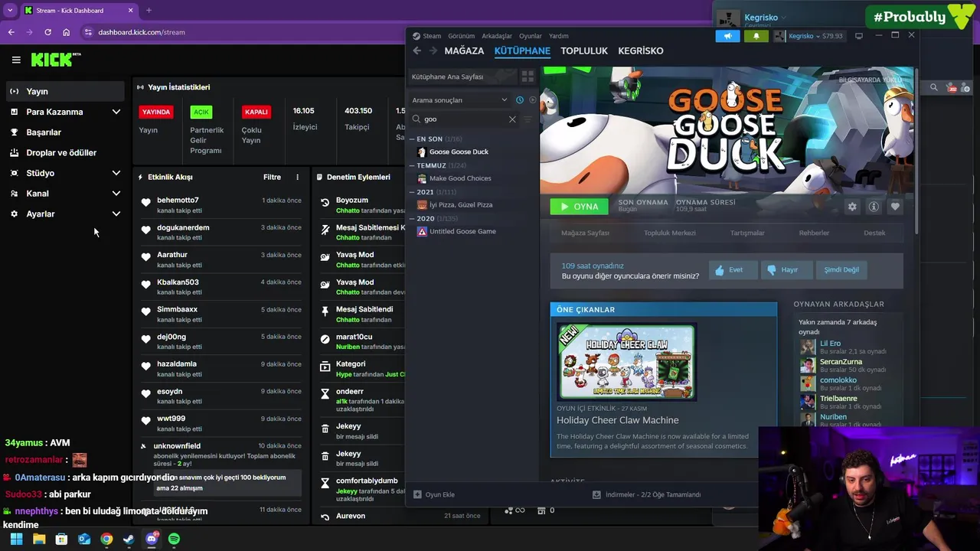Image resolution: width=980 pixels, height=551 pixels.
Task: Click the AÇIK partnership status badge
Action: click(x=201, y=112)
